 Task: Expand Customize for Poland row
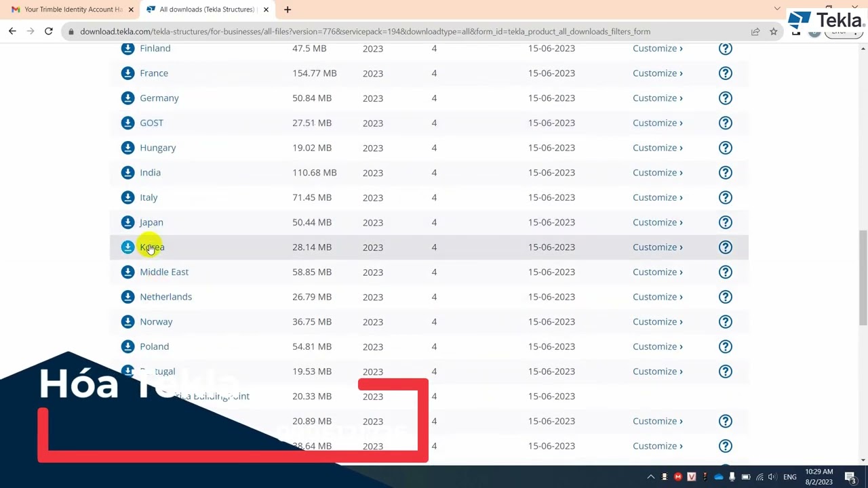point(658,346)
